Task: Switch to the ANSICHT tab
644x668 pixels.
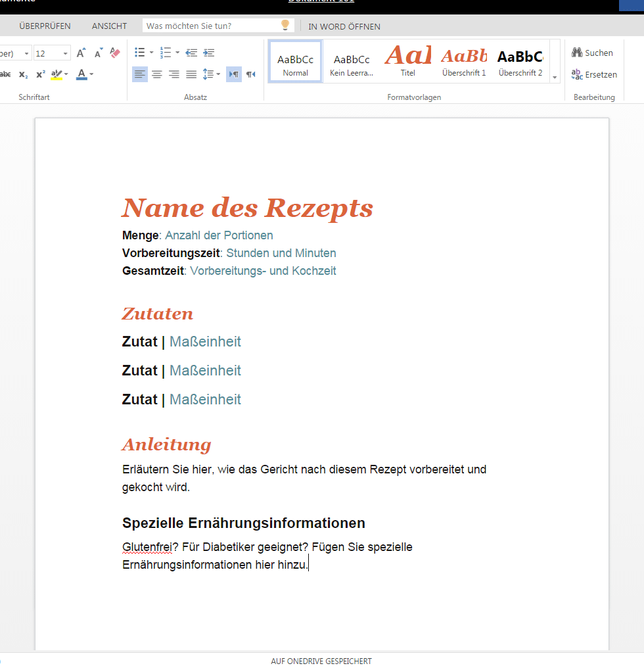Action: 110,26
